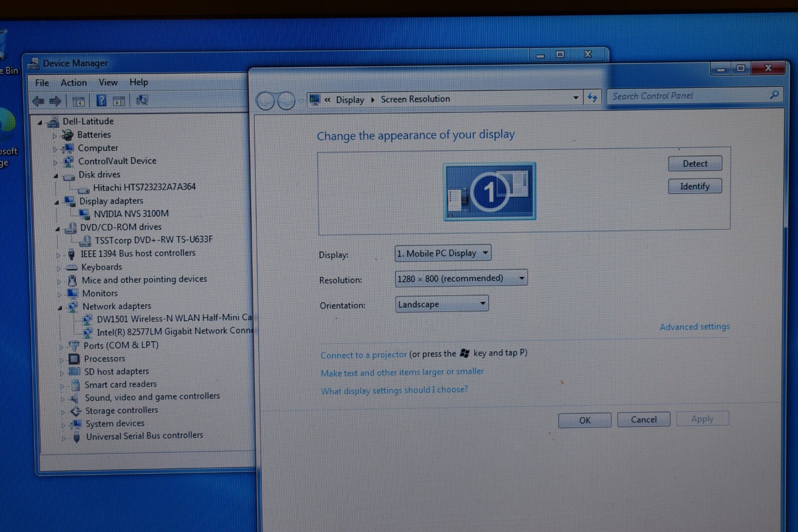Select the IEEE 1394 Bus host controllers icon
This screenshot has height=532, width=798.
[71, 254]
